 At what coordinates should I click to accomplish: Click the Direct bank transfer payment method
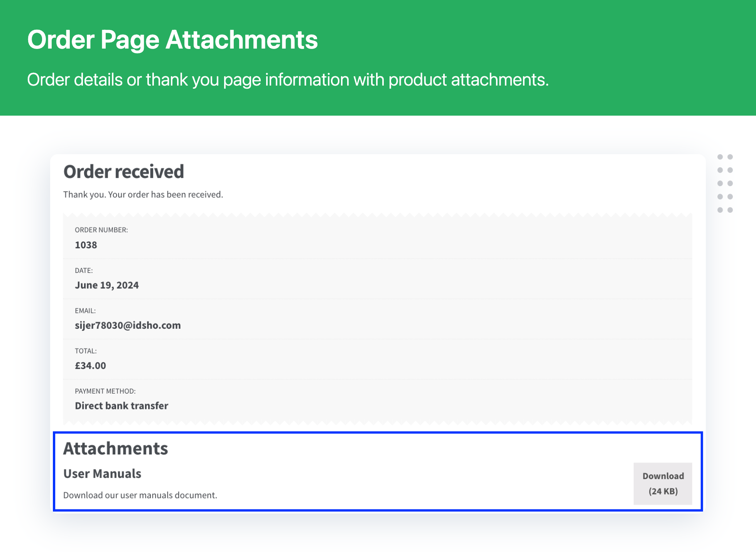point(121,406)
